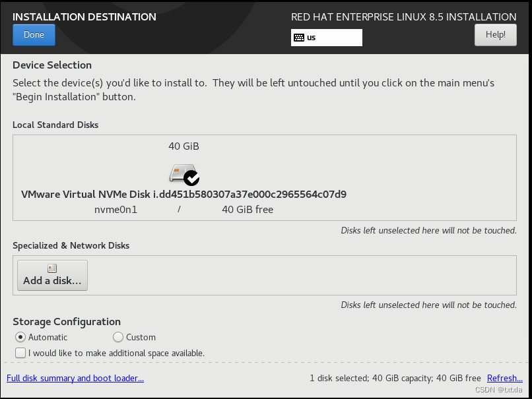
Task: Click the Storage Configuration heading
Action: click(67, 321)
